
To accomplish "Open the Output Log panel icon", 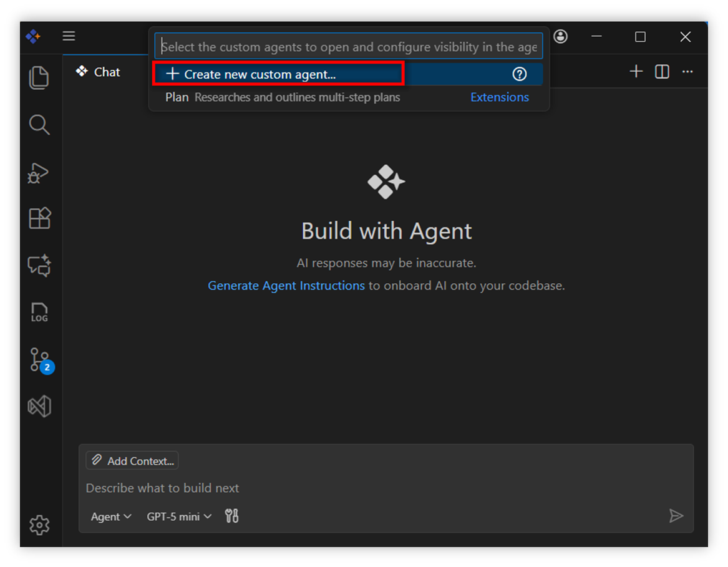I will (x=39, y=312).
